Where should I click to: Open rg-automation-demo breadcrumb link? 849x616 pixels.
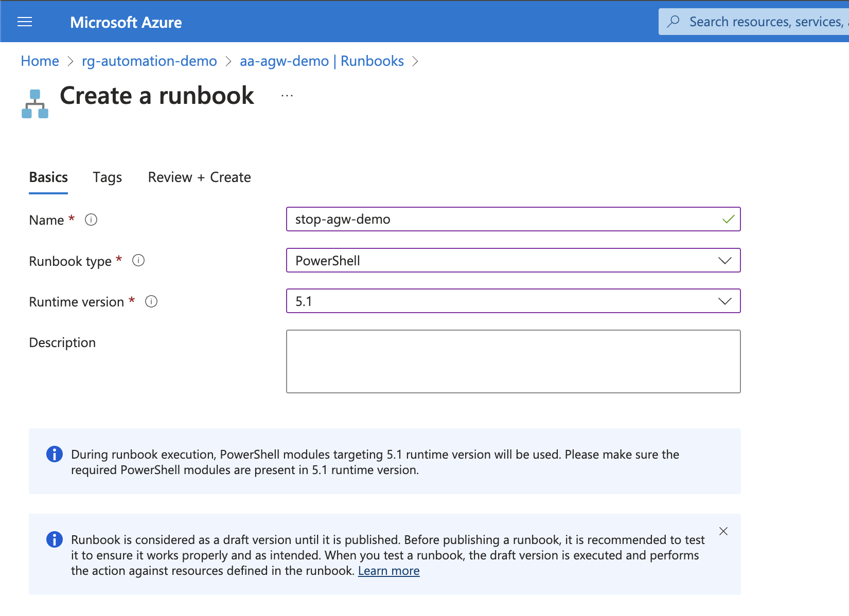coord(149,61)
